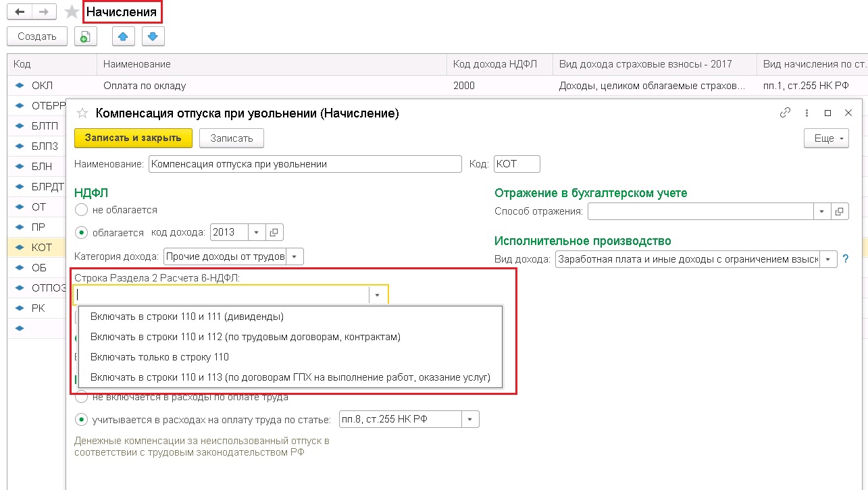
Task: Expand Способ отражения dropdown
Action: click(x=822, y=211)
